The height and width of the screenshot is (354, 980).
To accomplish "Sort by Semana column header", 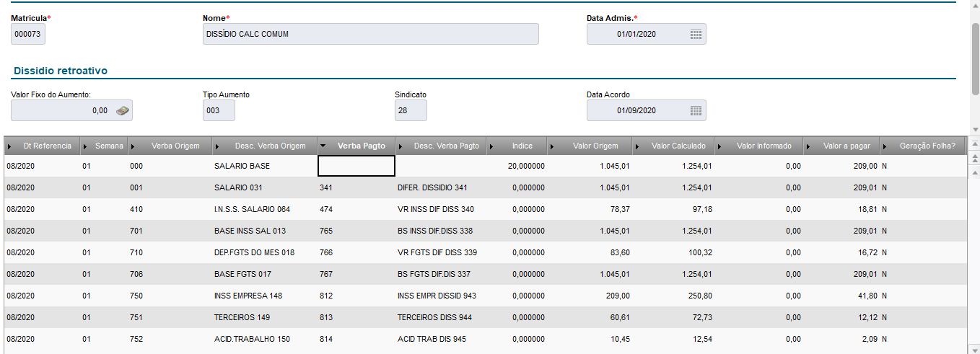I will click(104, 146).
